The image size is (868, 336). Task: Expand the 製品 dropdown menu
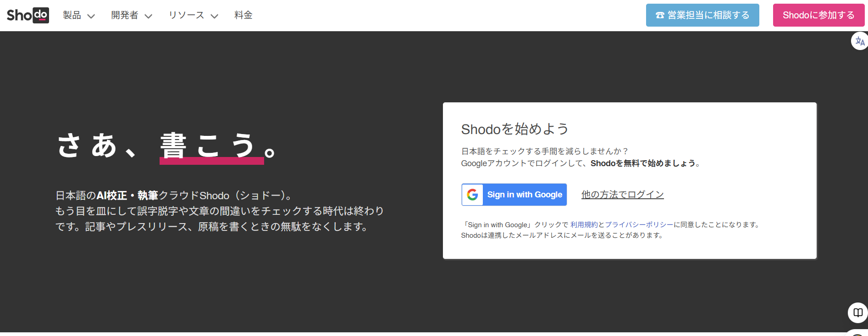(79, 15)
